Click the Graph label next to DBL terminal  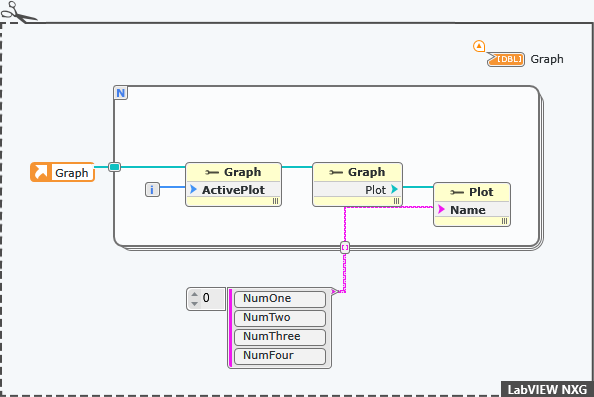click(547, 59)
